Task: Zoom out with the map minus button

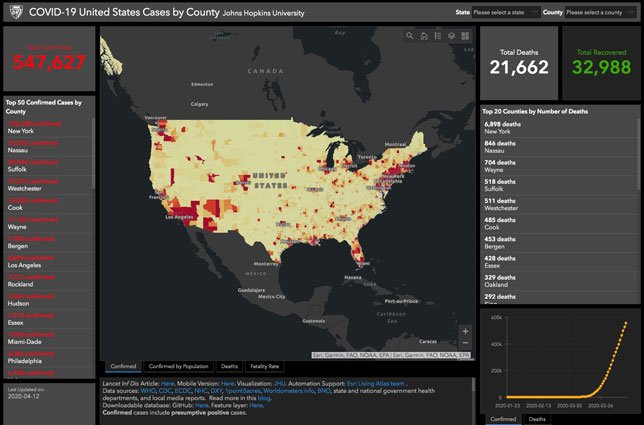Action: point(465,343)
